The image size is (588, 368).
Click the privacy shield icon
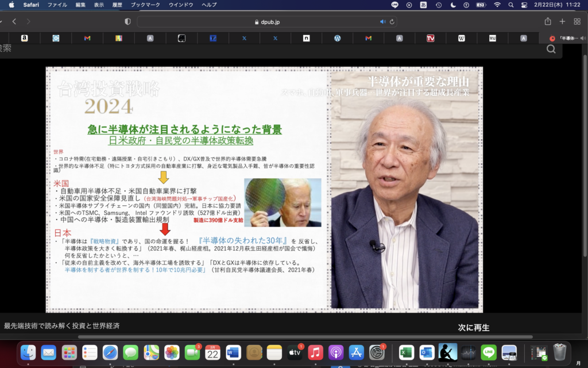pos(127,22)
